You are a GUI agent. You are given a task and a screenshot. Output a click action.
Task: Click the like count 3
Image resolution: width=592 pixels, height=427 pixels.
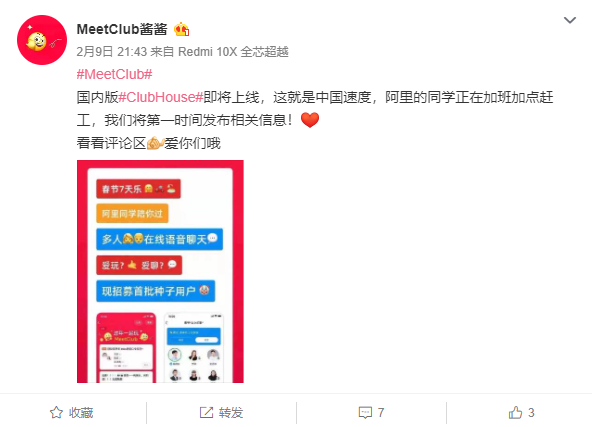(531, 413)
